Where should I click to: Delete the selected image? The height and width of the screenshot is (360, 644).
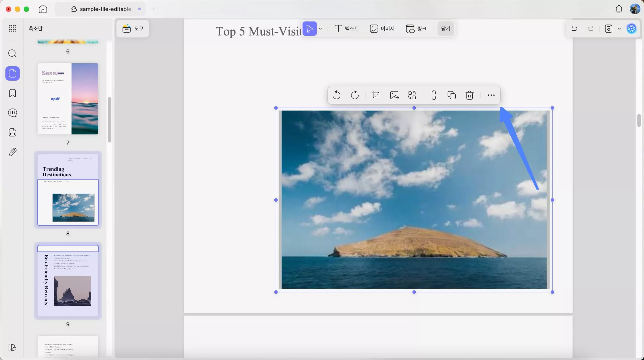pyautogui.click(x=469, y=95)
